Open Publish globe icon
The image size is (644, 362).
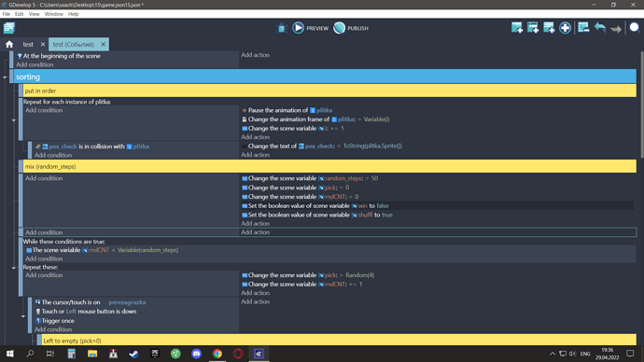[339, 28]
